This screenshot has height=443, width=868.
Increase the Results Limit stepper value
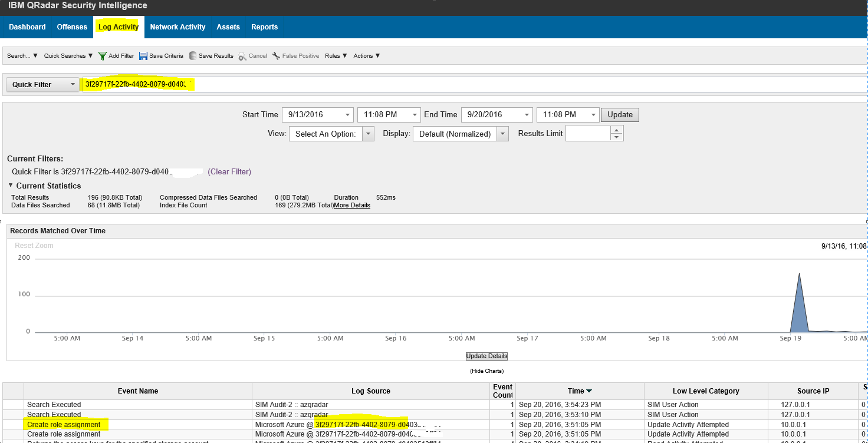(616, 130)
